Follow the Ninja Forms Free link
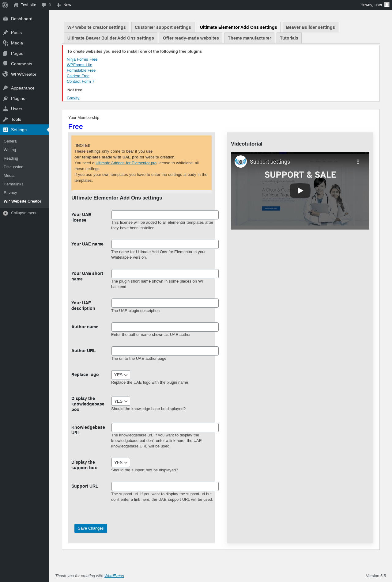 point(82,59)
